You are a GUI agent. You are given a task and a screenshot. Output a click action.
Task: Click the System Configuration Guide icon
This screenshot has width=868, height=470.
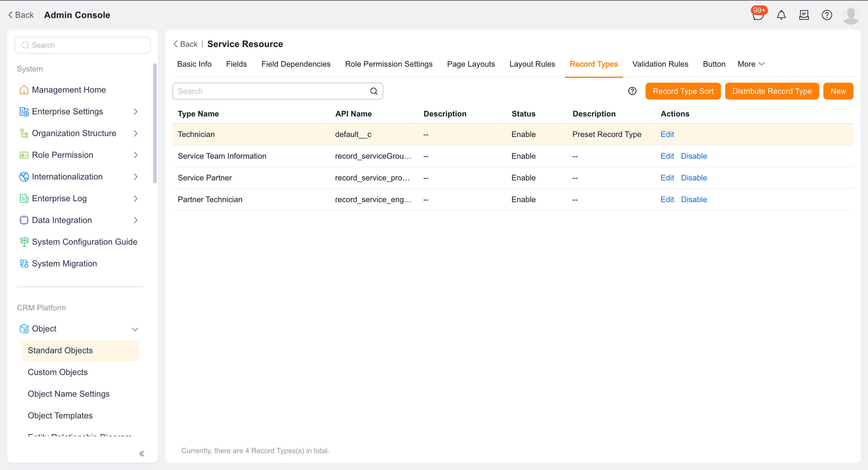(x=24, y=242)
